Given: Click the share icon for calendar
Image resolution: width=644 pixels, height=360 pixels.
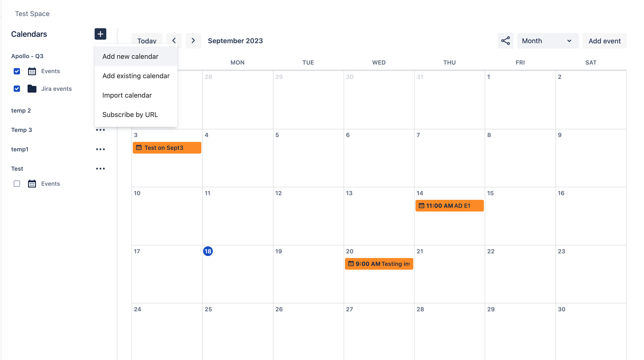Looking at the screenshot, I should [x=505, y=41].
